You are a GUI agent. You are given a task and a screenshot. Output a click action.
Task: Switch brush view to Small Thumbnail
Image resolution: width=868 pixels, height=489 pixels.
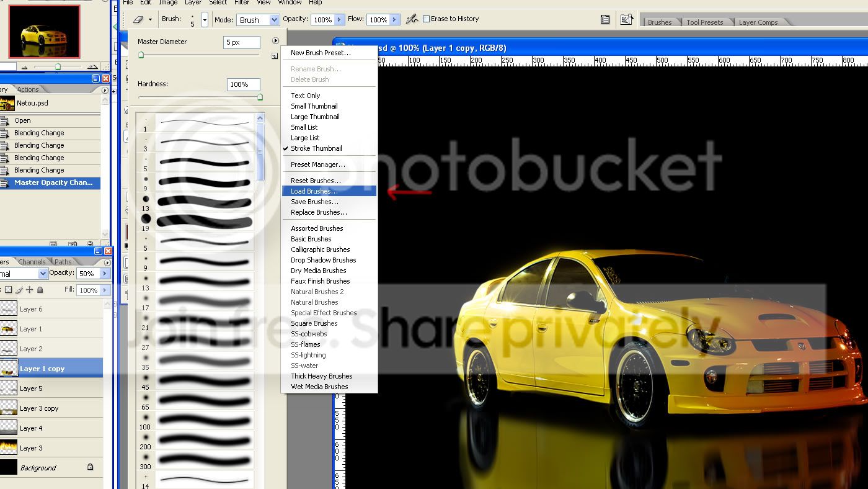click(329, 106)
